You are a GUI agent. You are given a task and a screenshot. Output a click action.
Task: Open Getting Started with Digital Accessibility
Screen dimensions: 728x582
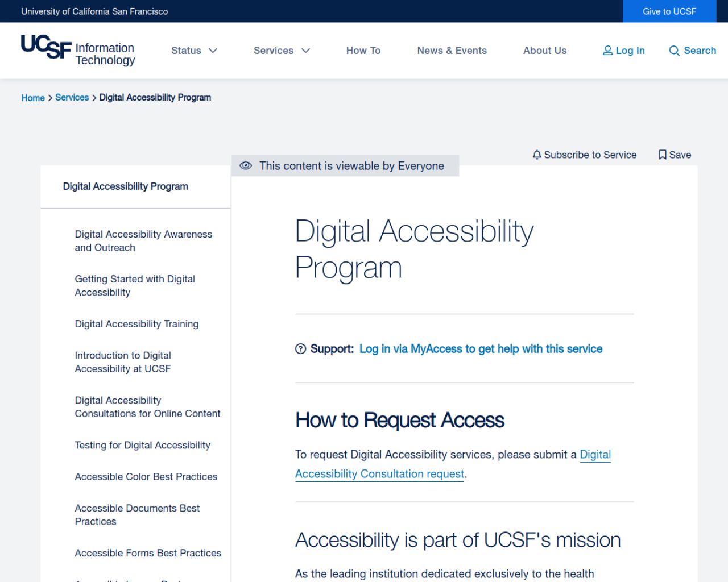135,286
